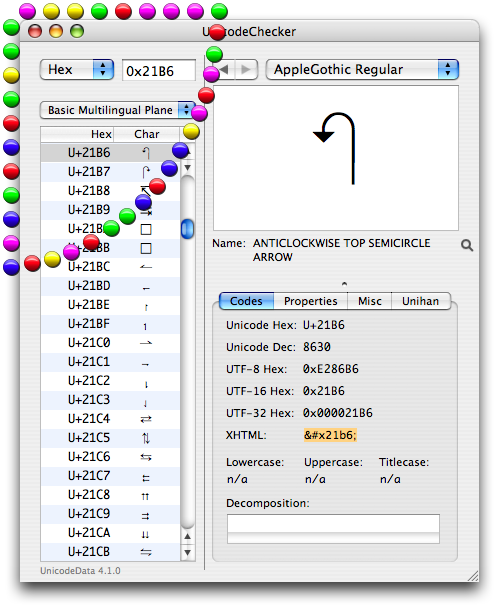The height and width of the screenshot is (607, 503).
Task: Select the U+21C2 row
Action: coord(110,381)
